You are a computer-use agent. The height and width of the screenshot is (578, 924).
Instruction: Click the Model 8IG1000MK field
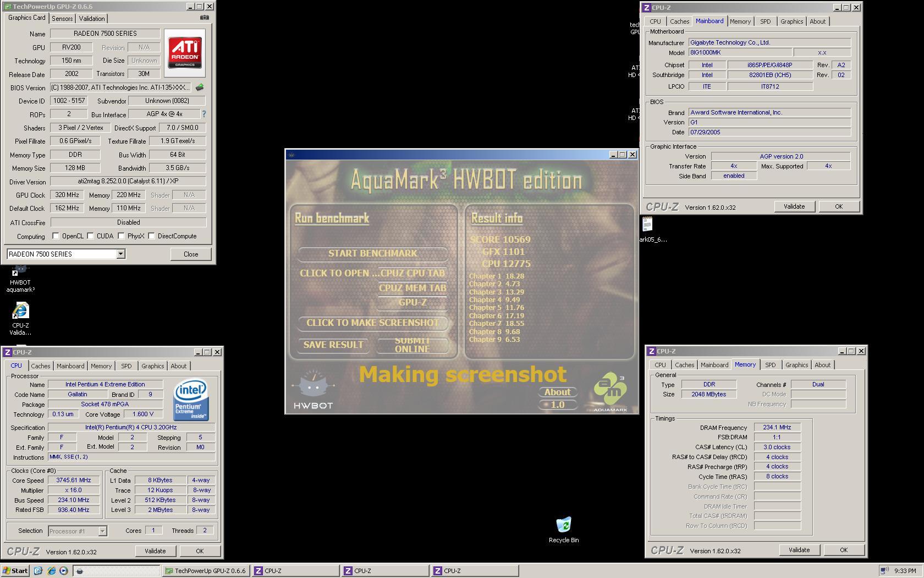coord(740,53)
